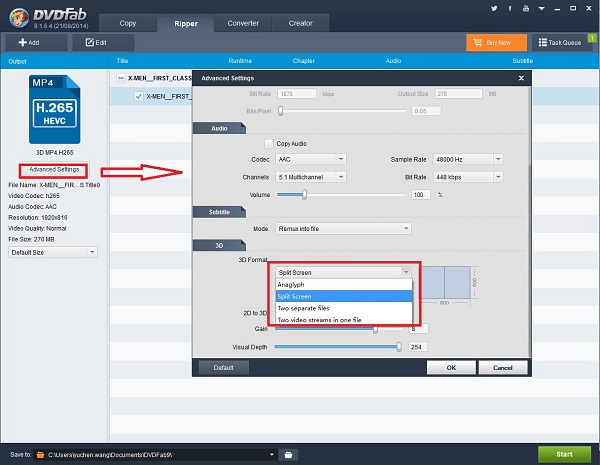Switch to the Converter tab
600x465 pixels.
coord(243,23)
